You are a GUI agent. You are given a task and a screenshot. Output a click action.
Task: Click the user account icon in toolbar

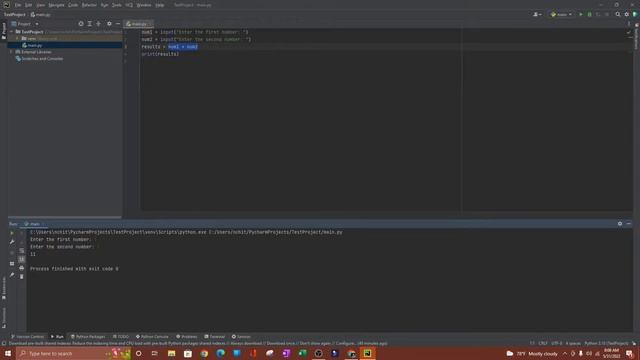[x=537, y=14]
